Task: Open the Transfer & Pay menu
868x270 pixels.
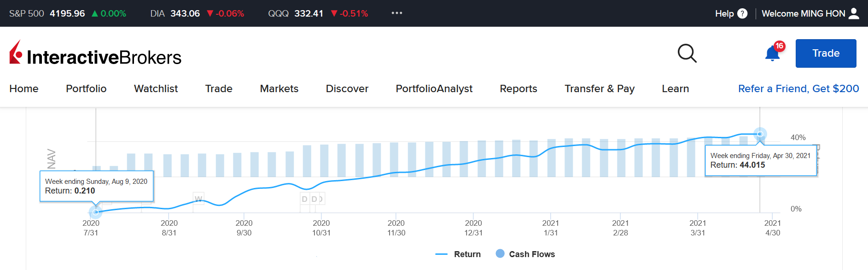Action: click(600, 88)
